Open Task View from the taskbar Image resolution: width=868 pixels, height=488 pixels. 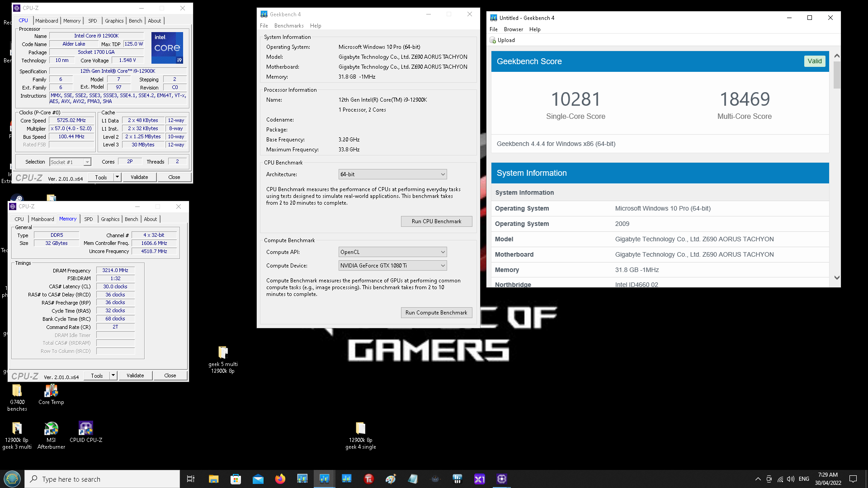(190, 479)
